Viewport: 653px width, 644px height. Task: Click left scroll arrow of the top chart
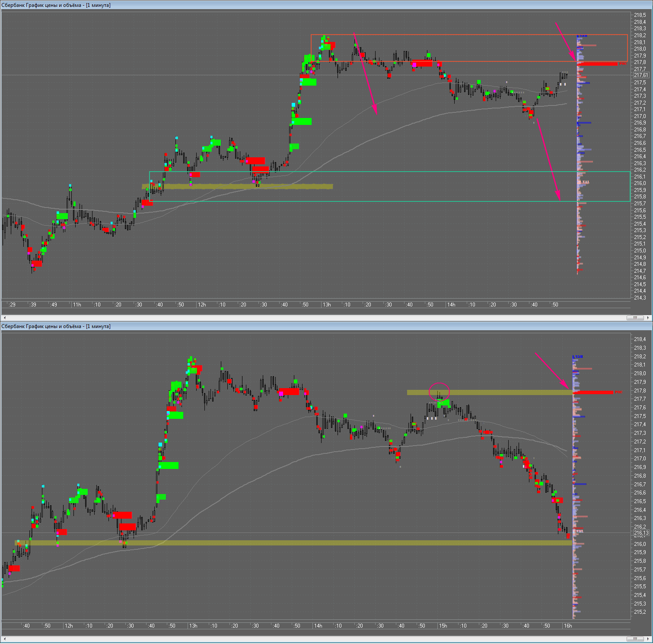click(5, 318)
